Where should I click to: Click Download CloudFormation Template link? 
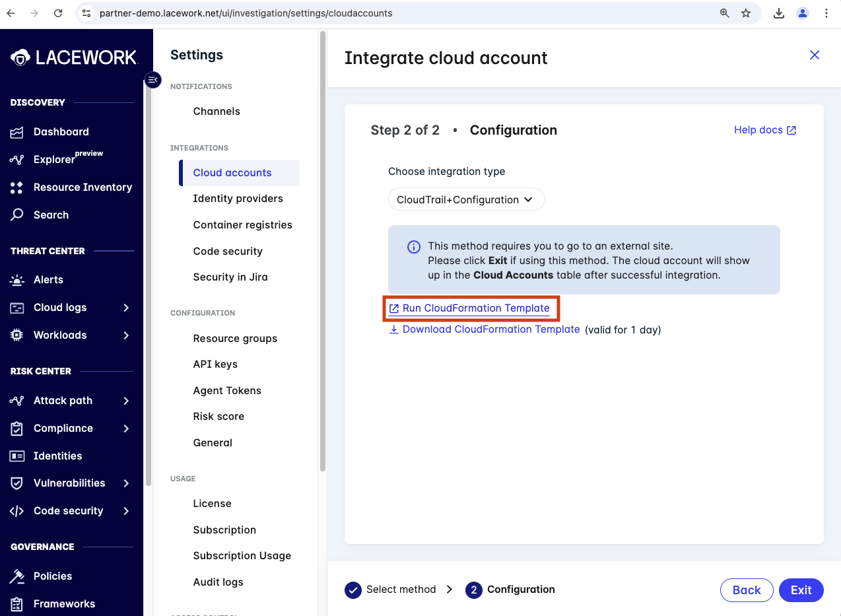tap(484, 329)
